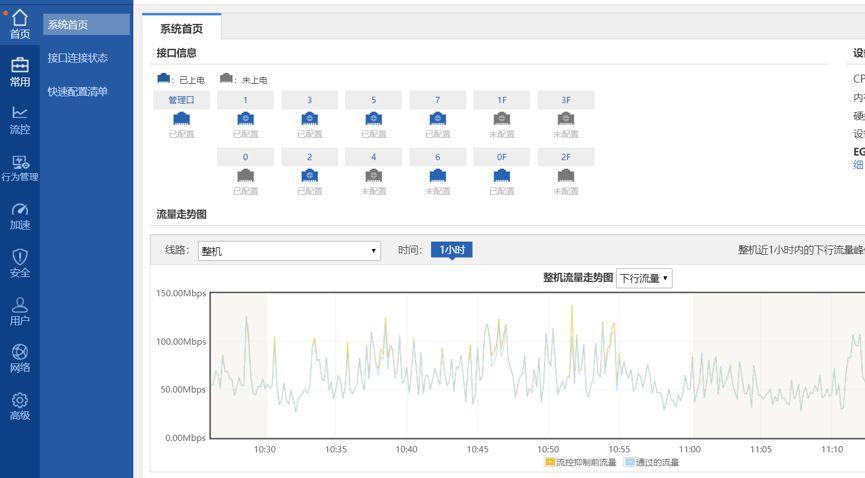Open the 用户 user section

pos(20,312)
